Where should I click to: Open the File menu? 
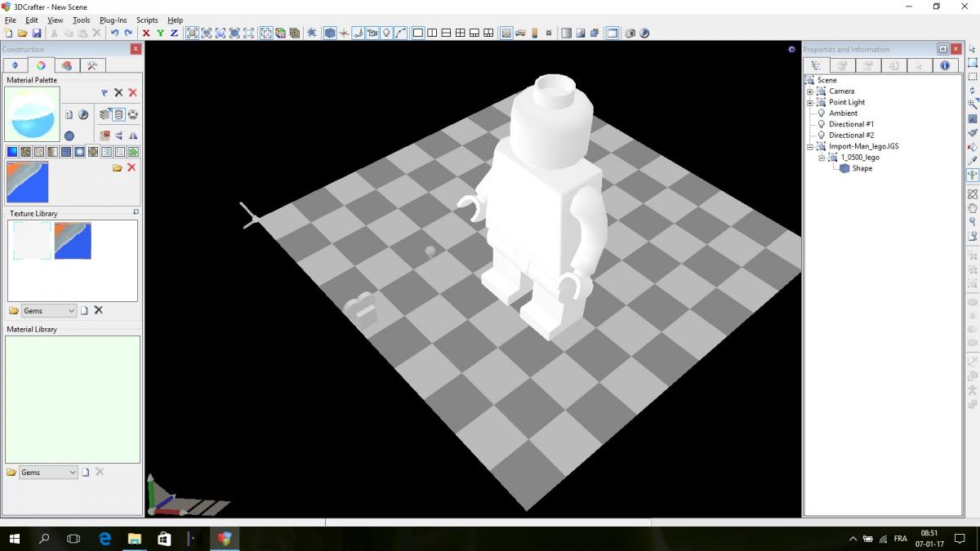[11, 20]
